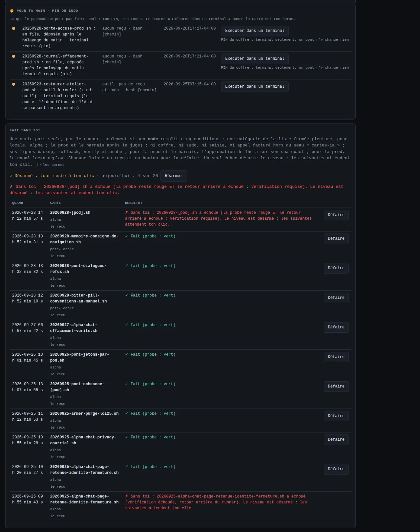
Task: Click the red cross in the 20260928-[pod].sh result cell
Action: tap(127, 213)
